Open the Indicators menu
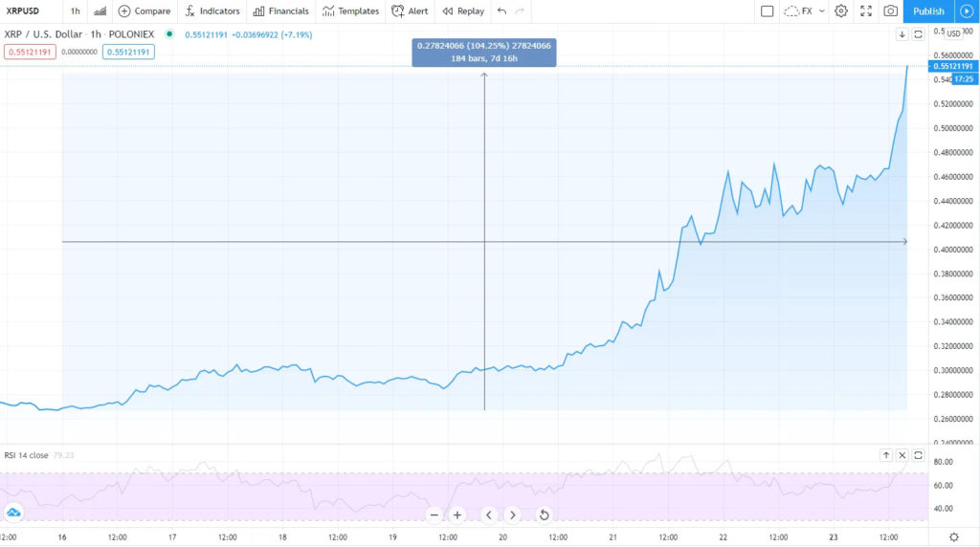The image size is (980, 547). click(x=212, y=11)
